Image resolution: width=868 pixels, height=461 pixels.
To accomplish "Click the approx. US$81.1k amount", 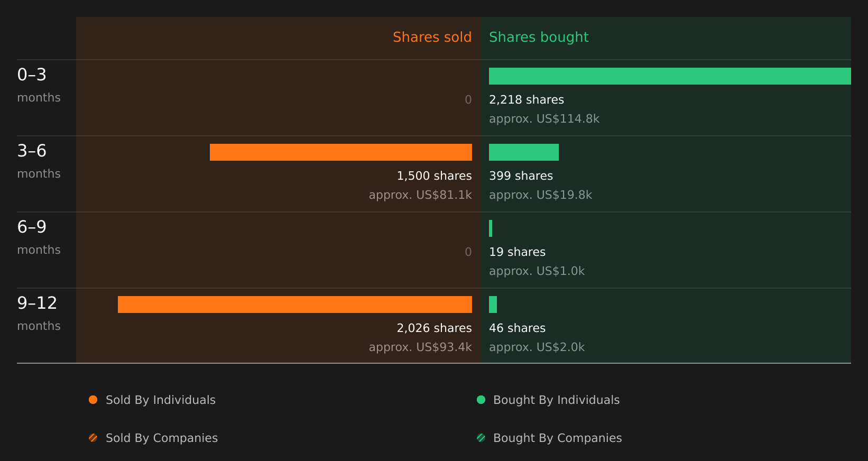I will point(420,195).
